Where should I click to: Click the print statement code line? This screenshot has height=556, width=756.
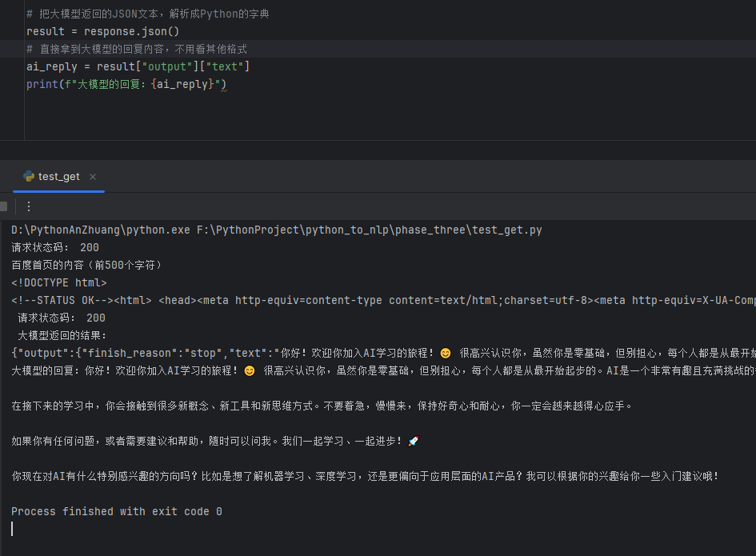click(126, 84)
